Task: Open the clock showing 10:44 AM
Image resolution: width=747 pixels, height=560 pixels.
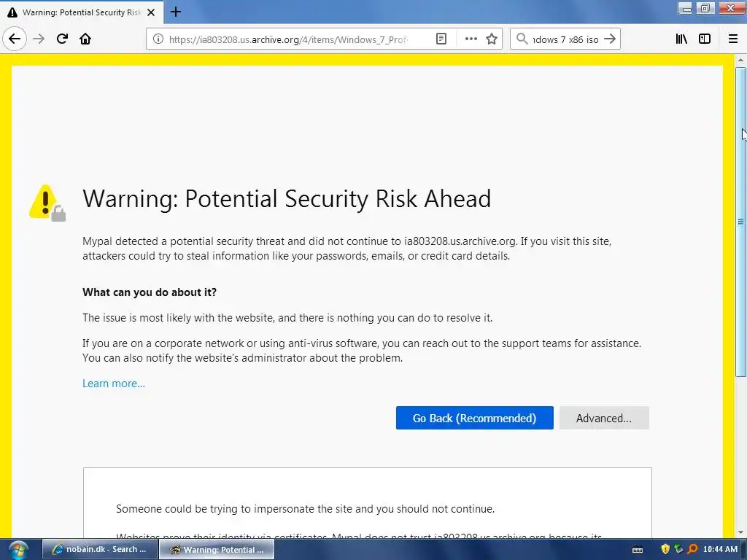Action: 720,549
